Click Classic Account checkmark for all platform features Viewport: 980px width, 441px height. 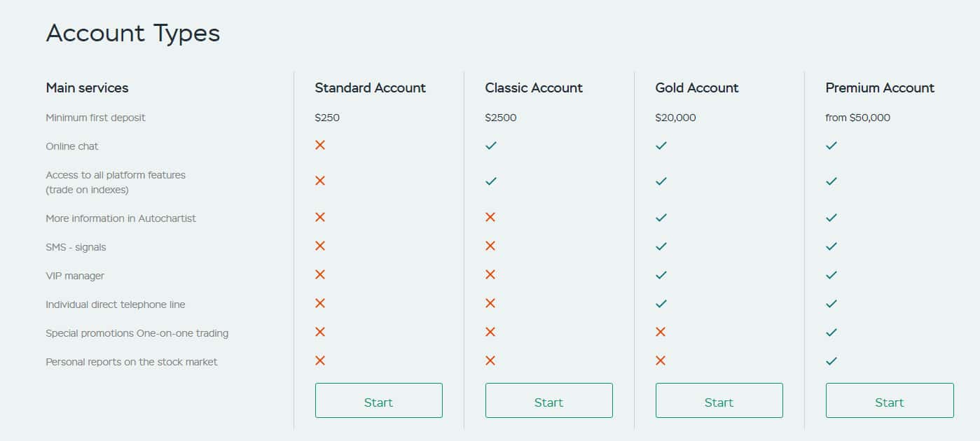(491, 181)
